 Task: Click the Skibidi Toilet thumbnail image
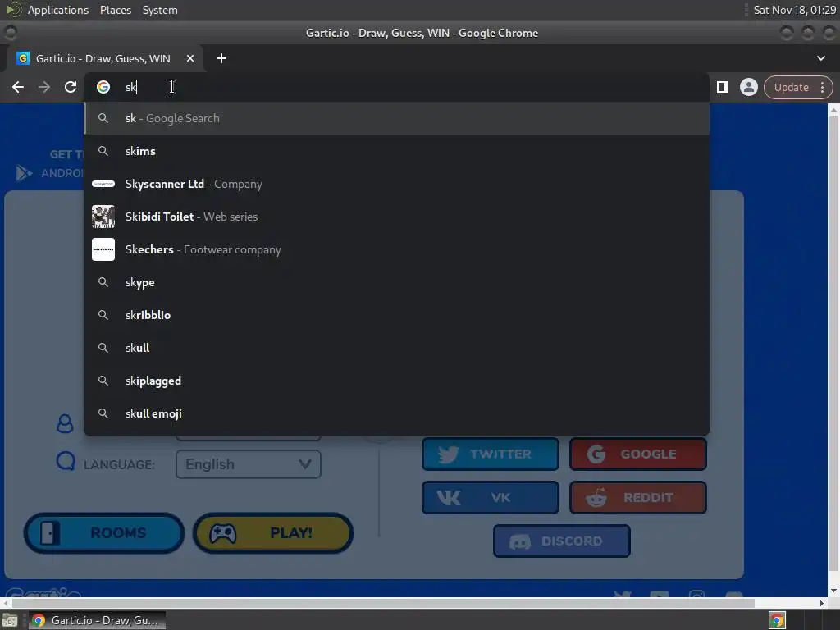(x=103, y=217)
